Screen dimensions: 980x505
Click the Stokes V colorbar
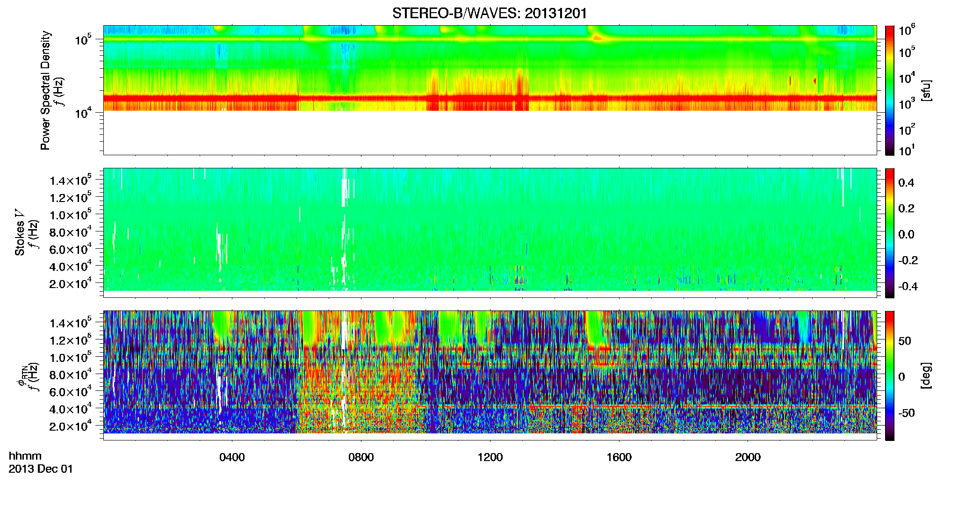pyautogui.click(x=890, y=233)
